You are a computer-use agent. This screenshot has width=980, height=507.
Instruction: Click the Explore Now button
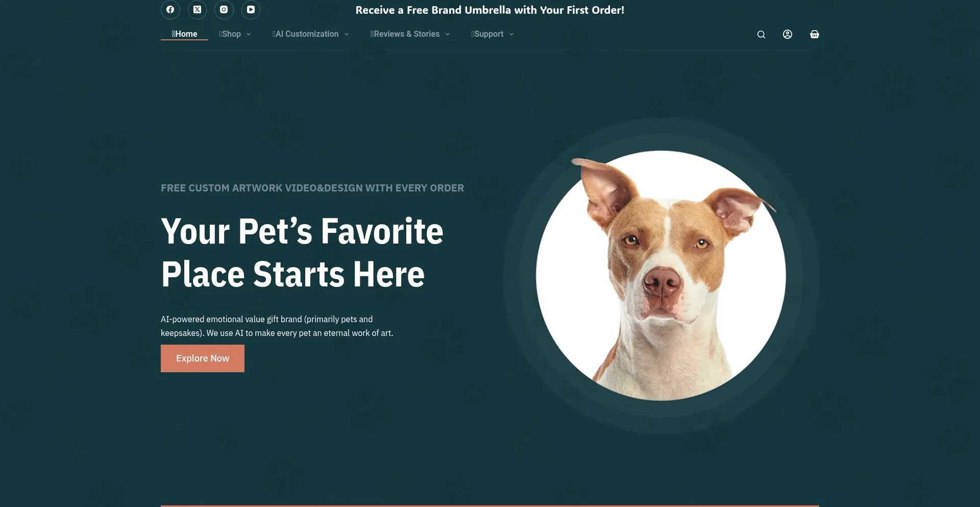click(203, 358)
